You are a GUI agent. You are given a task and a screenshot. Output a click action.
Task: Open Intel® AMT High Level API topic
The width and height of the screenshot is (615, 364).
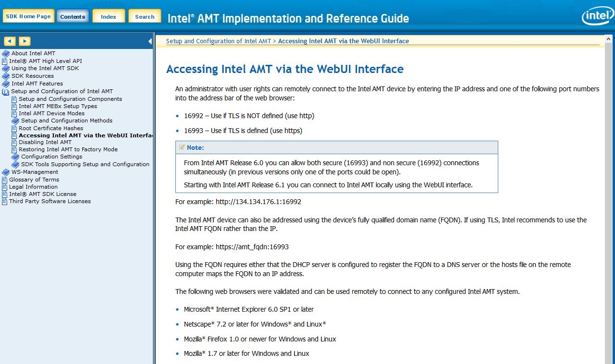pos(46,61)
